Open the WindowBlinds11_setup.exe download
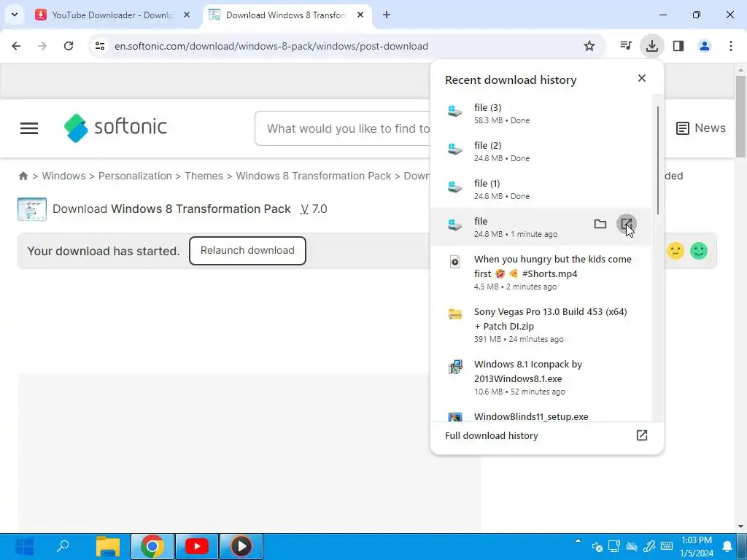The height and width of the screenshot is (560, 747). click(x=541, y=414)
